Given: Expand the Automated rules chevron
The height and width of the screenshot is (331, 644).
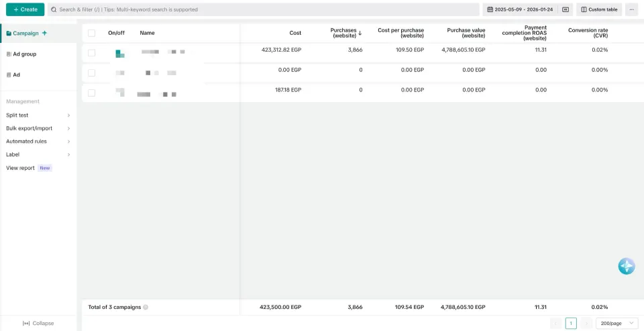Looking at the screenshot, I should tap(68, 142).
